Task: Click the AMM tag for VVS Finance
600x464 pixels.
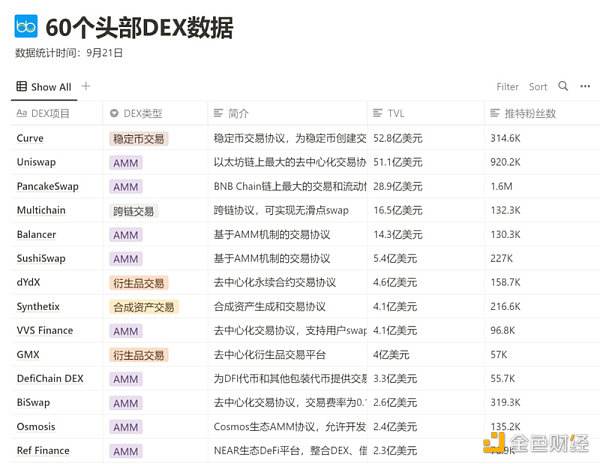Action: [126, 331]
